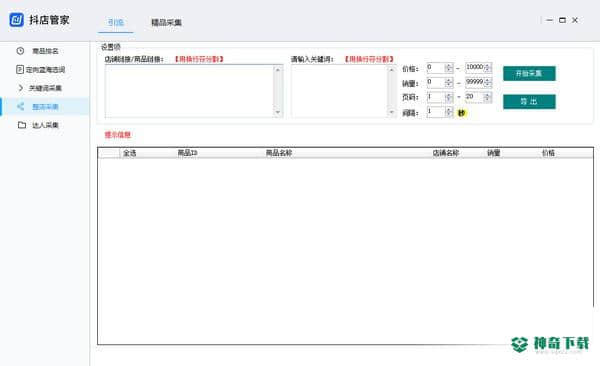Adjust the 价格 maximum 10000 spinner arrows
Viewport: 600px width, 366px height.
[x=488, y=68]
